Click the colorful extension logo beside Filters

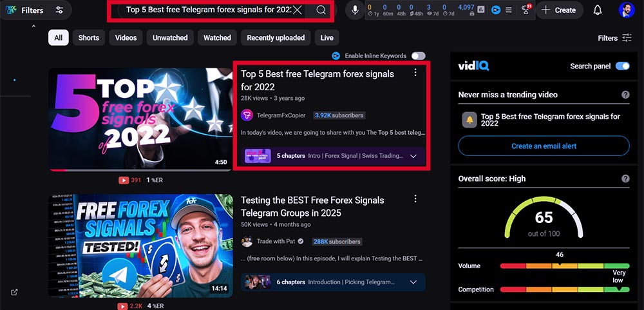click(11, 10)
